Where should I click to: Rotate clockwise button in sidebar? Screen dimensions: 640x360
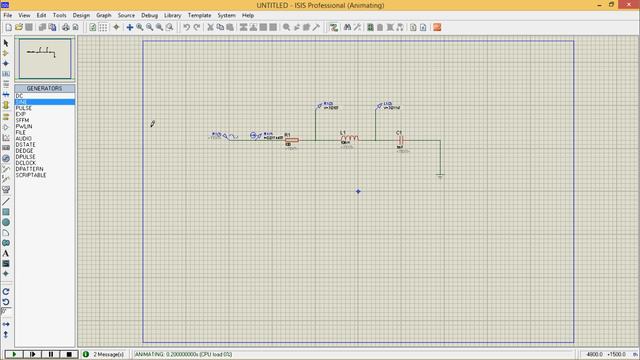(6, 291)
